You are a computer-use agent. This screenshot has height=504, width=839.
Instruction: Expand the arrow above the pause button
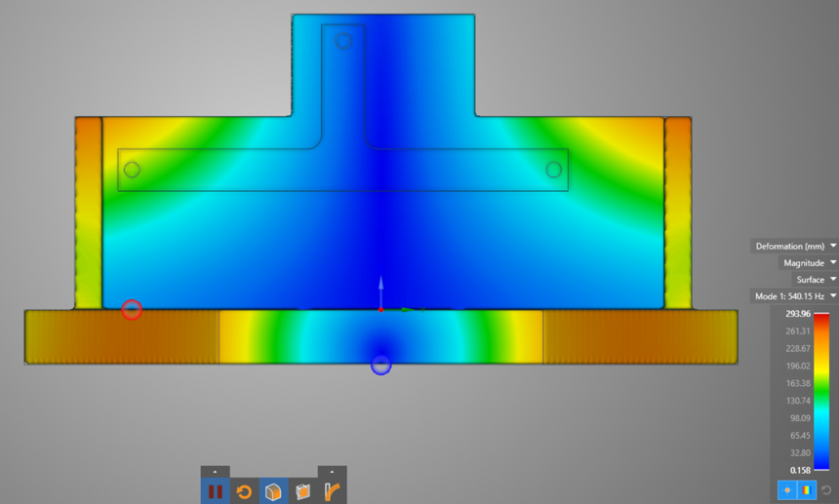click(215, 472)
